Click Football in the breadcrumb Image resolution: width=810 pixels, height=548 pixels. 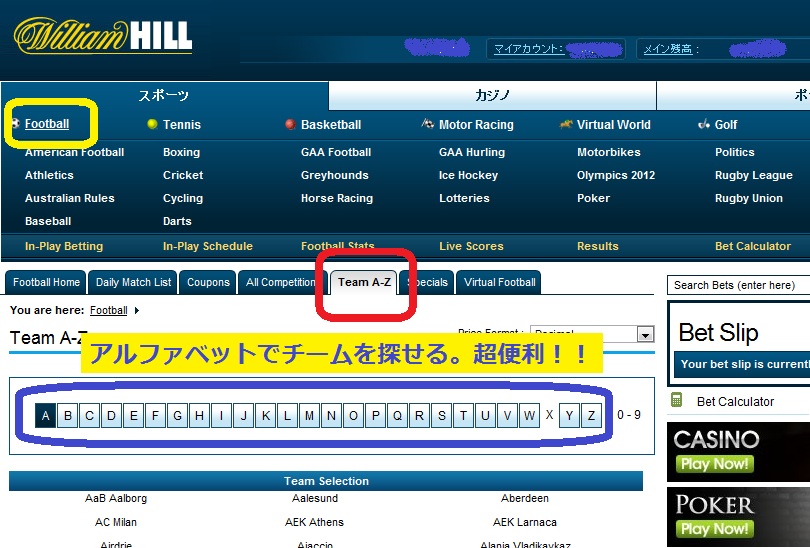coord(108,310)
